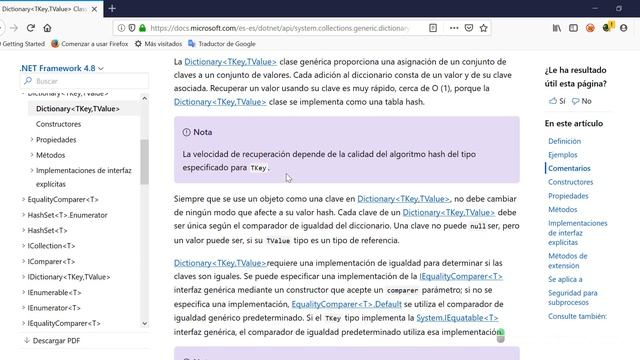Download the PDF via Descargar PDF
The image size is (640, 360).
[x=52, y=340]
